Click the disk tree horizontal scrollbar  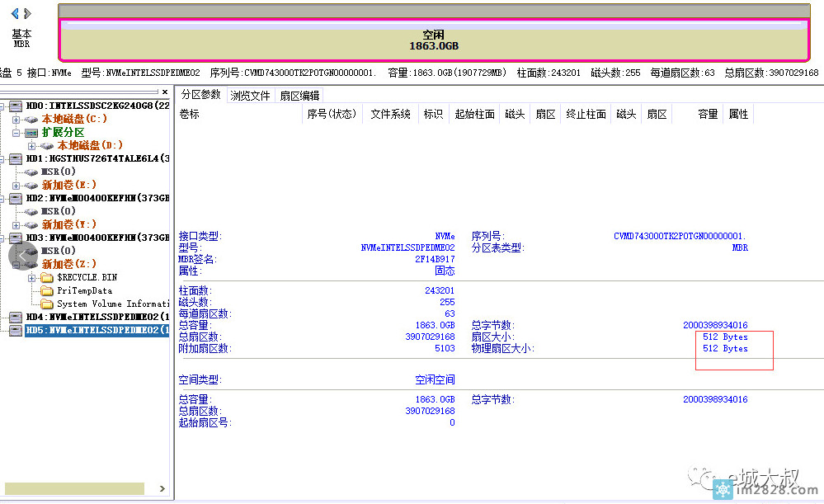click(x=74, y=490)
